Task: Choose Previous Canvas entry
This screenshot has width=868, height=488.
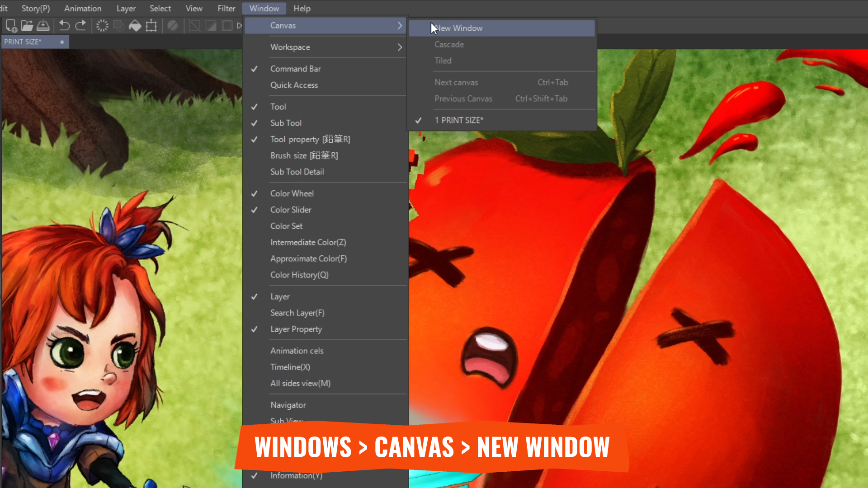Action: [502, 99]
